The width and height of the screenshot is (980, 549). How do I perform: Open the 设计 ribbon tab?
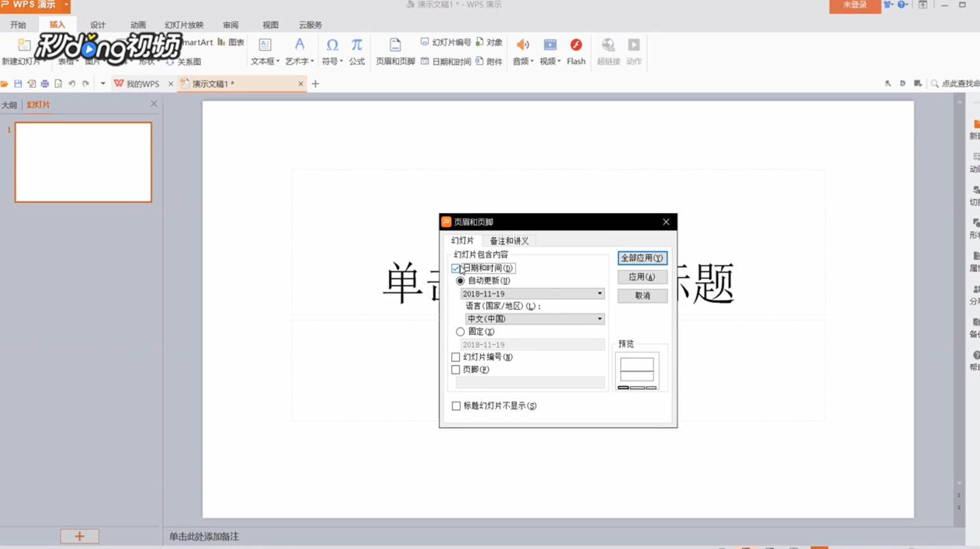[x=98, y=25]
